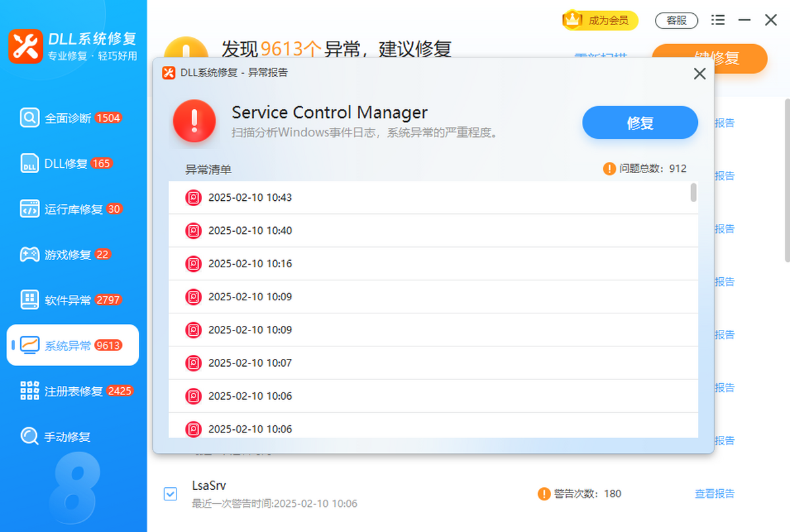Select the 2025-02-10 10:40 entry

[x=433, y=230]
